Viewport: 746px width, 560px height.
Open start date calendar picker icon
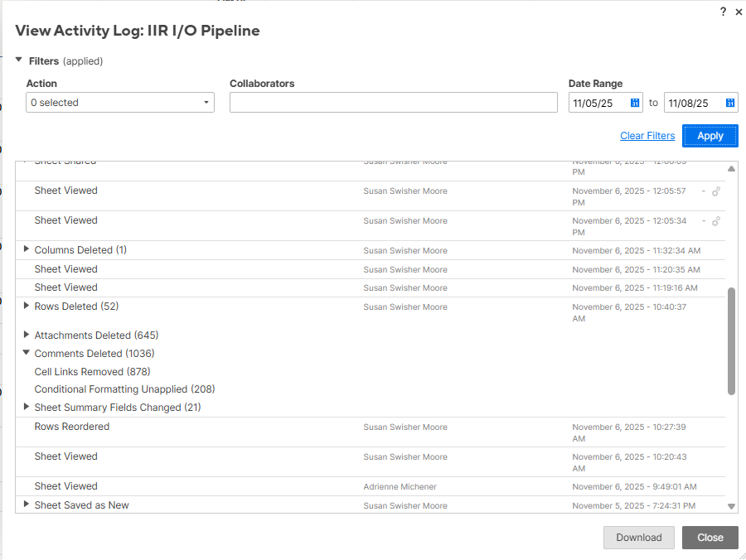pyautogui.click(x=635, y=103)
